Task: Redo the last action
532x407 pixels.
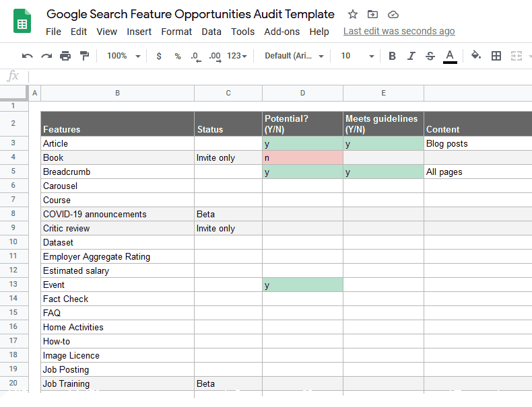Action: [46, 56]
